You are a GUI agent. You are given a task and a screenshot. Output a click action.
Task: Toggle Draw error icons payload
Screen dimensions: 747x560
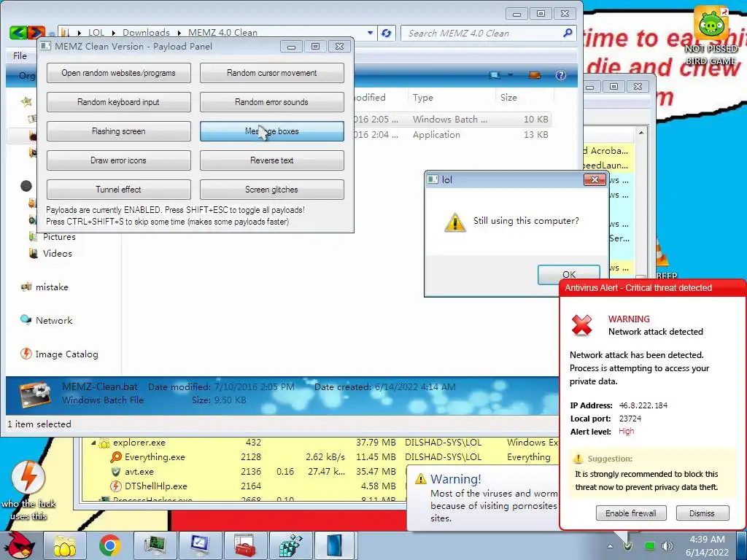click(x=119, y=160)
